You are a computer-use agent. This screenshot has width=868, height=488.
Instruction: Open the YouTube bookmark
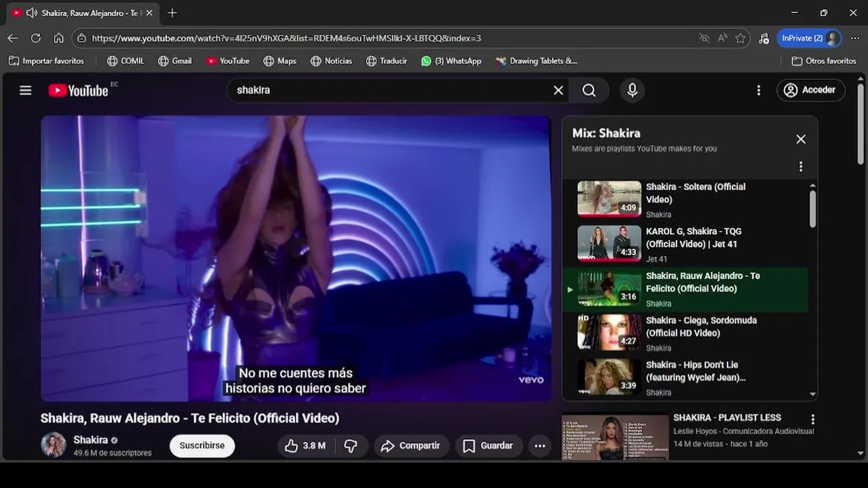(x=228, y=61)
